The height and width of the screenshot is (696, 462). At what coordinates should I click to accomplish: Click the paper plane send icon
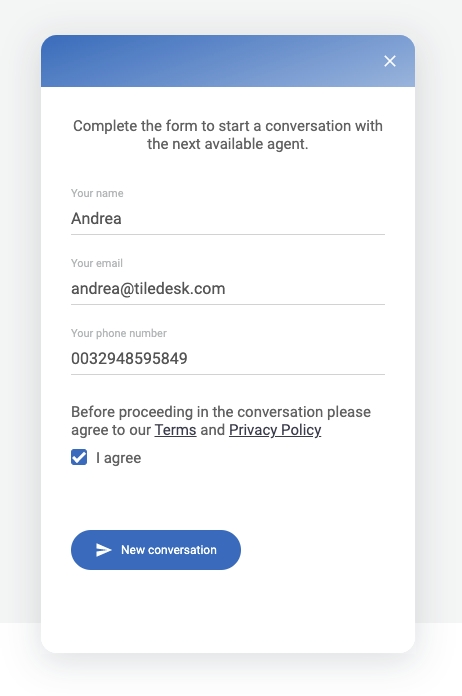click(x=103, y=550)
